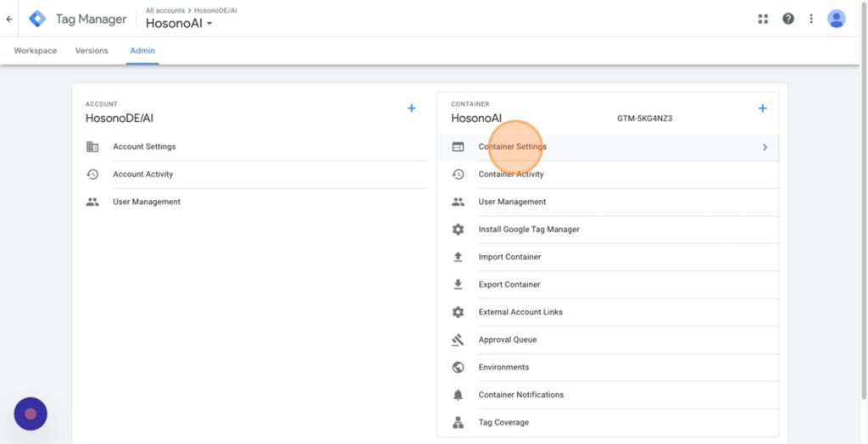Click the account User Management people icon

pos(92,202)
